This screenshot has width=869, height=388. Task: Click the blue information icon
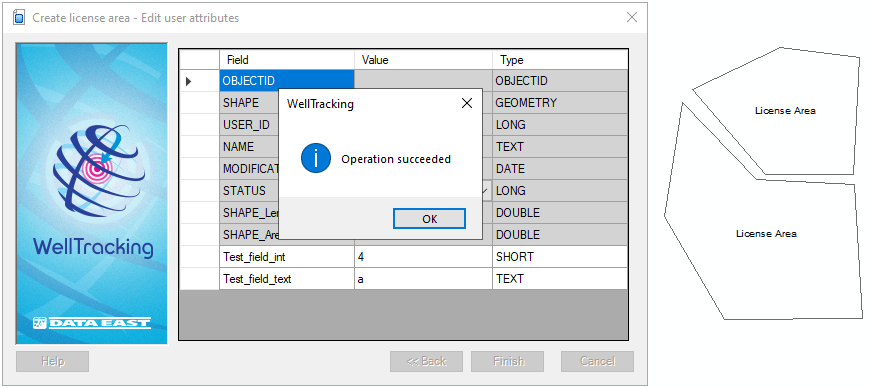(x=316, y=159)
